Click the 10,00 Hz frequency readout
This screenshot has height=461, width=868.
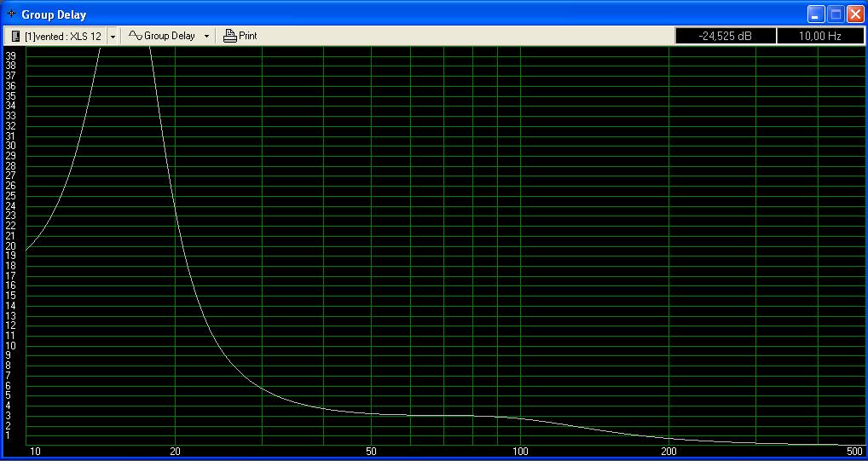coord(820,36)
